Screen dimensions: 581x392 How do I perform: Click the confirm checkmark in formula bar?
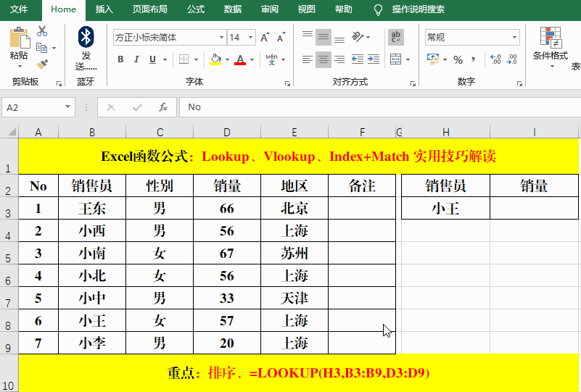pyautogui.click(x=138, y=107)
